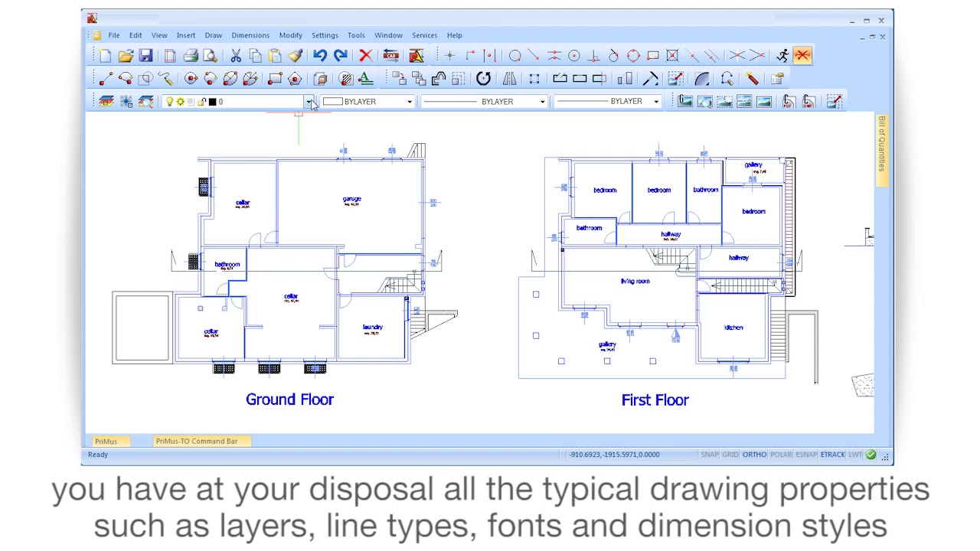
Task: Toggle ETRACK mode in status bar
Action: [x=832, y=455]
